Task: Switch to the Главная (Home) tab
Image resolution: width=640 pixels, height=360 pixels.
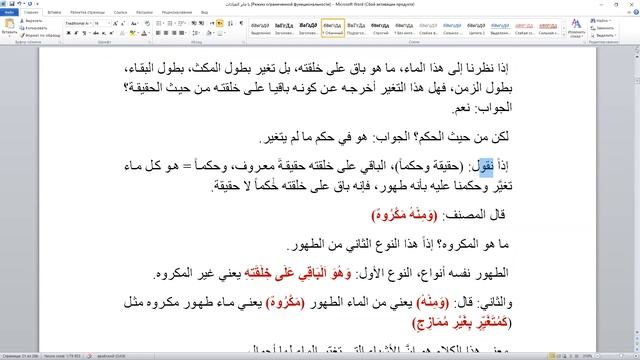Action: pos(31,12)
